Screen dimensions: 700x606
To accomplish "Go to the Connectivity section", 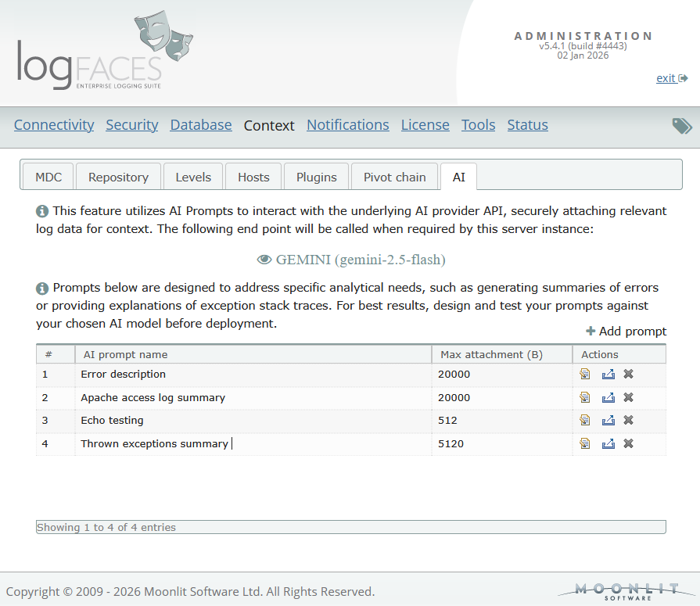I will [x=54, y=125].
